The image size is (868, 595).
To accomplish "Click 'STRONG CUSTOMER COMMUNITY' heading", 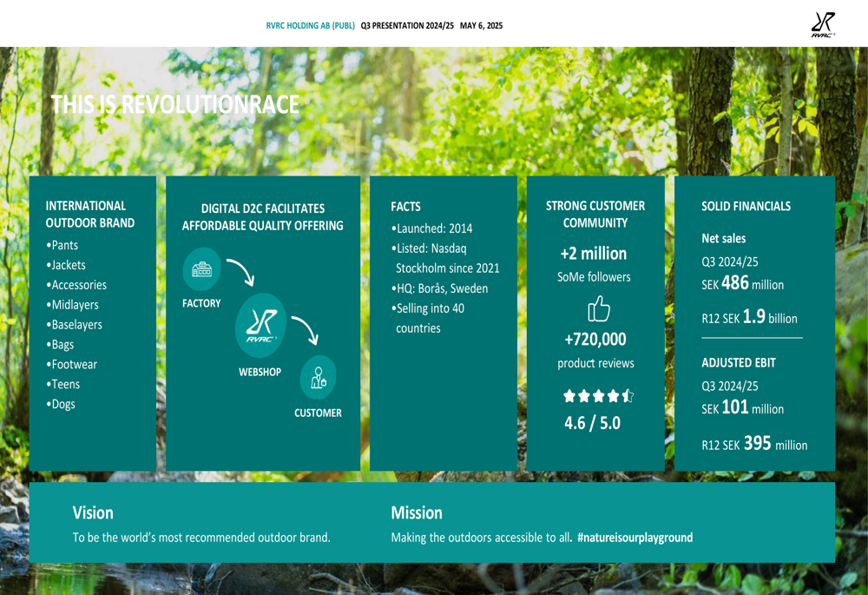I will (595, 215).
